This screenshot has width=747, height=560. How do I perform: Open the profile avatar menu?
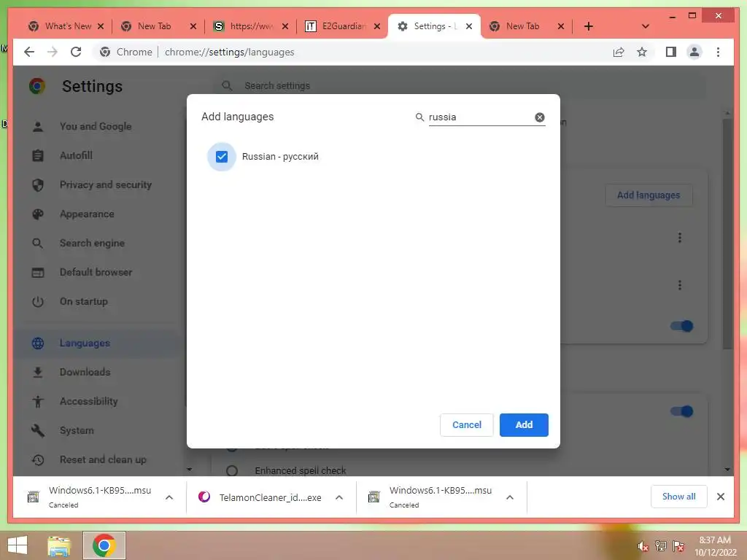[x=694, y=52]
